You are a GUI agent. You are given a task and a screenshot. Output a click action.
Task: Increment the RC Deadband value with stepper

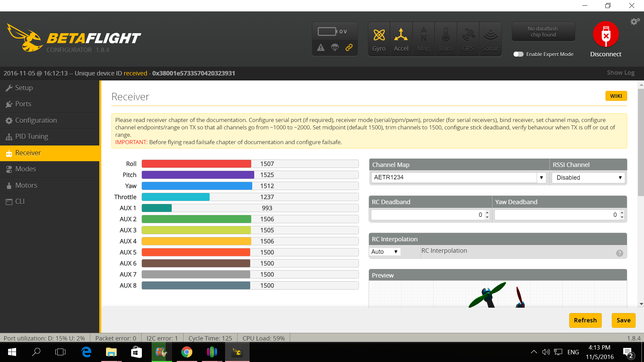point(487,213)
